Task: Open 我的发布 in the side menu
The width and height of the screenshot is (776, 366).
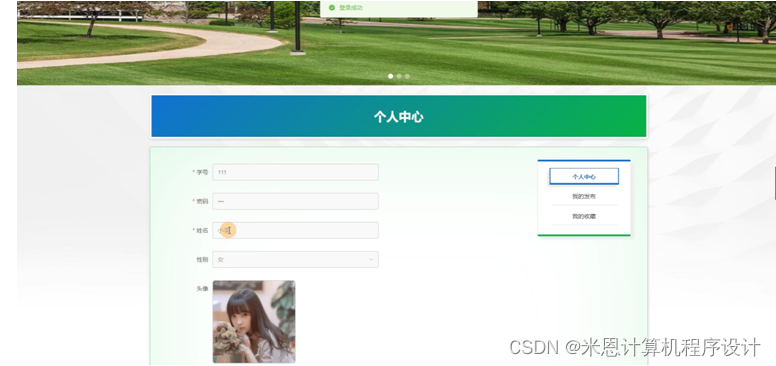Action: (x=584, y=196)
